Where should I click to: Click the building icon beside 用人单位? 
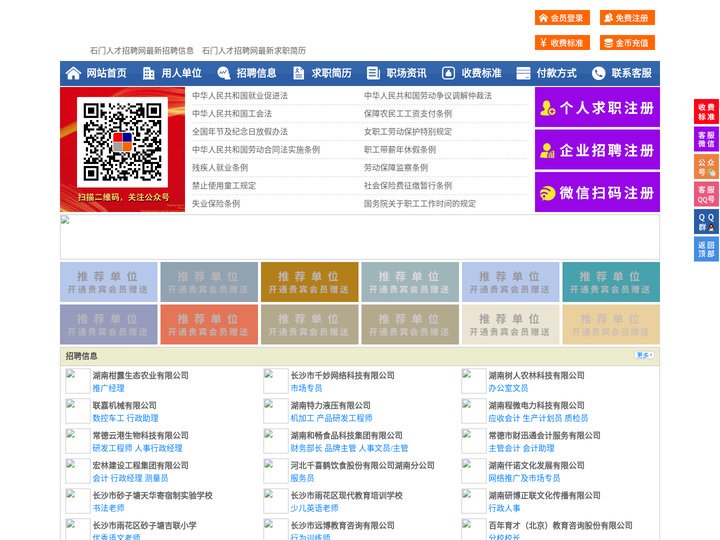point(148,73)
